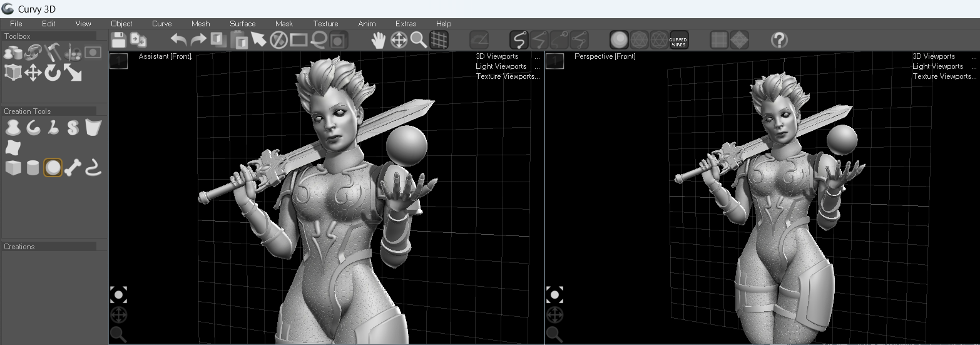The width and height of the screenshot is (980, 345).
Task: Click the Paste clipboard icon
Action: [x=238, y=40]
